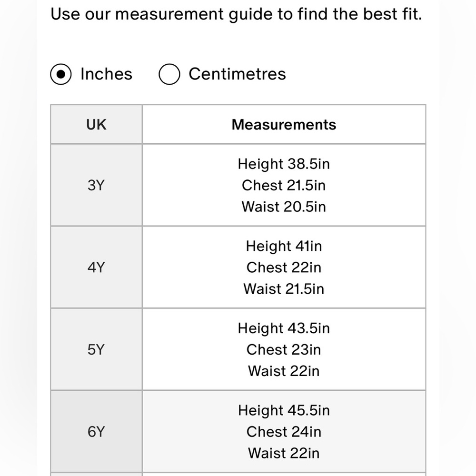
Task: Click Chest 24in measurement text
Action: point(284,432)
